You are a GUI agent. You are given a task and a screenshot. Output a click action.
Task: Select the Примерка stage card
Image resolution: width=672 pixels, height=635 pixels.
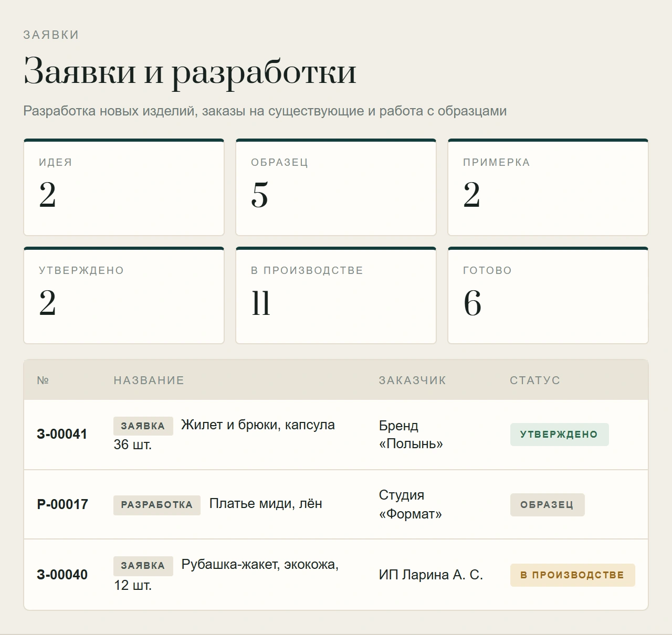548,187
